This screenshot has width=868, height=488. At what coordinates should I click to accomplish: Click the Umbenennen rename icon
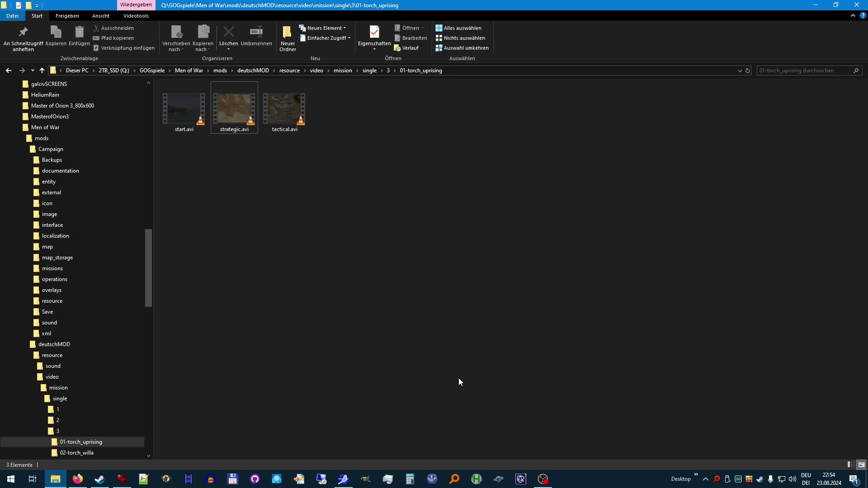(x=256, y=33)
